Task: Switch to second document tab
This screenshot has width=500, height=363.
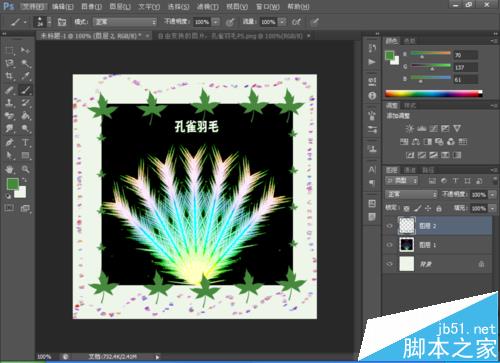Action: 230,36
